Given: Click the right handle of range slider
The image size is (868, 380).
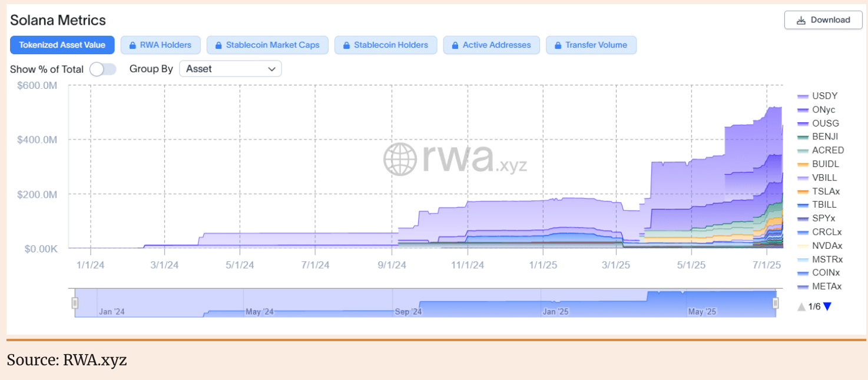Looking at the screenshot, I should click(776, 303).
